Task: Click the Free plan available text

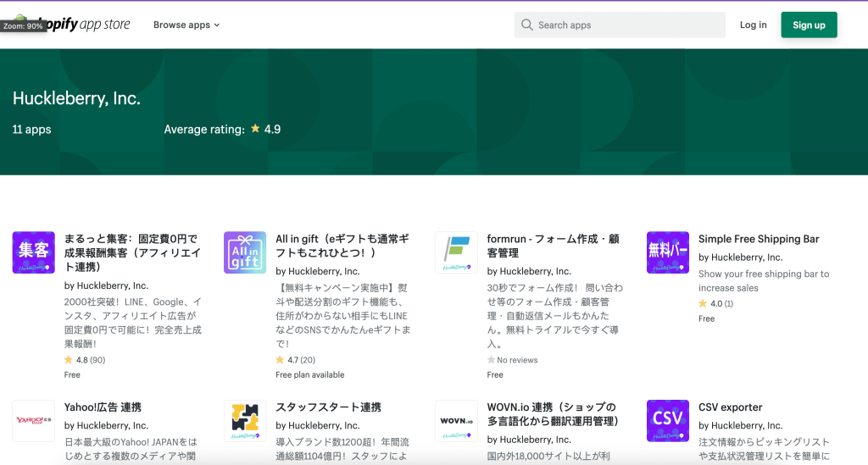Action: pyautogui.click(x=310, y=375)
